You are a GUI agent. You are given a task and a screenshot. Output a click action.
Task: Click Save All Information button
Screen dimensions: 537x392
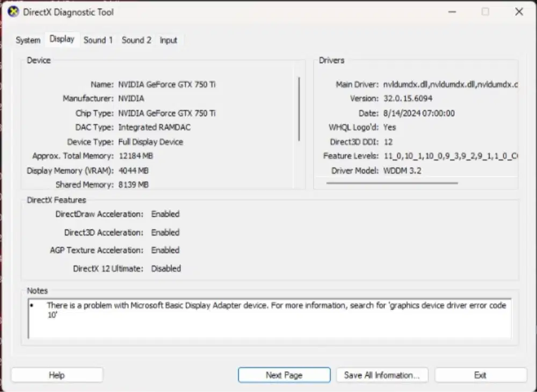(x=382, y=375)
